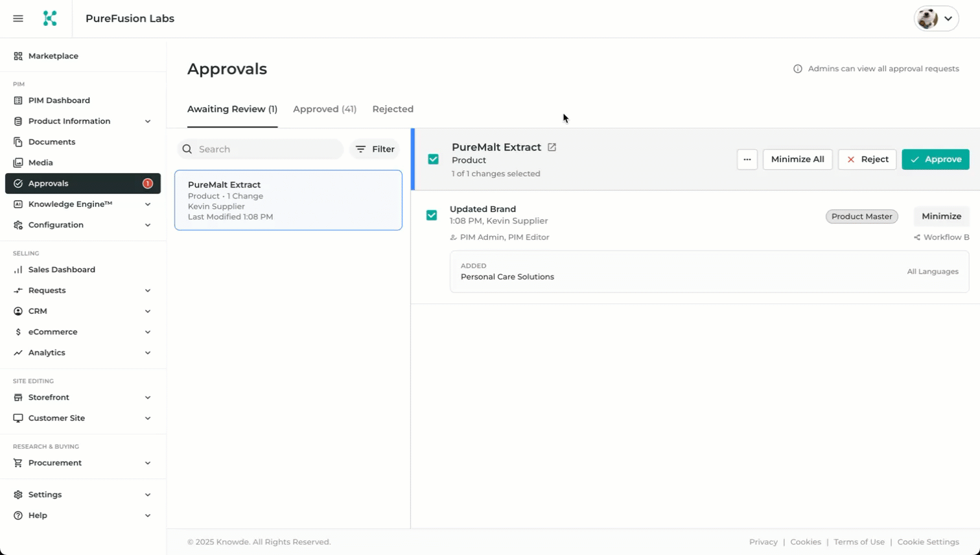This screenshot has width=980, height=555.
Task: Switch to Awaiting Review tab
Action: tap(232, 109)
